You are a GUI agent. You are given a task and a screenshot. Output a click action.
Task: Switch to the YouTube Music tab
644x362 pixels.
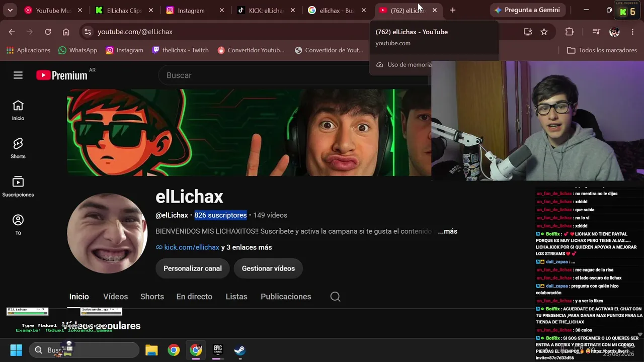54,10
